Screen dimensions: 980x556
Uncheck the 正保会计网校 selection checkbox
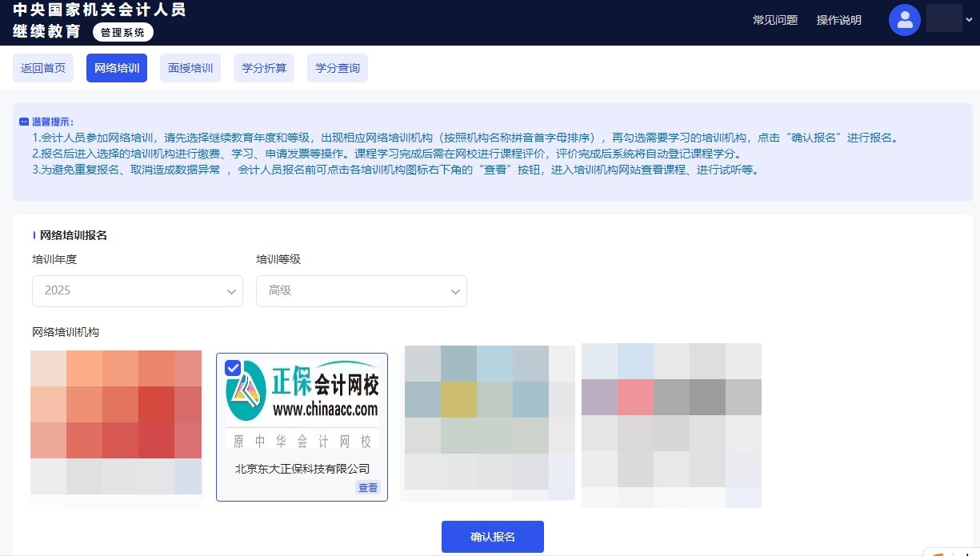(232, 368)
